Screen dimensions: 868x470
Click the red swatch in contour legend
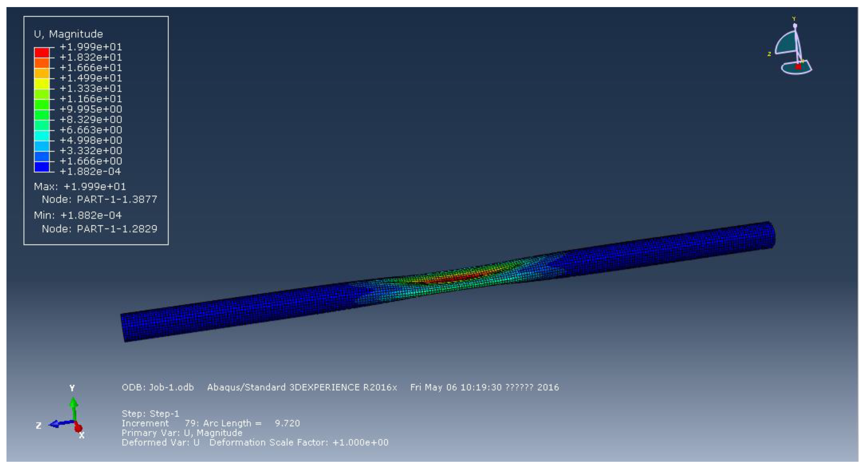coord(42,52)
